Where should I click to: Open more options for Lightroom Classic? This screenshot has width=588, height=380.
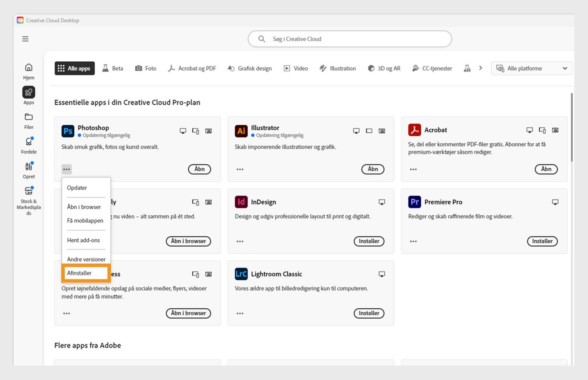pos(240,313)
